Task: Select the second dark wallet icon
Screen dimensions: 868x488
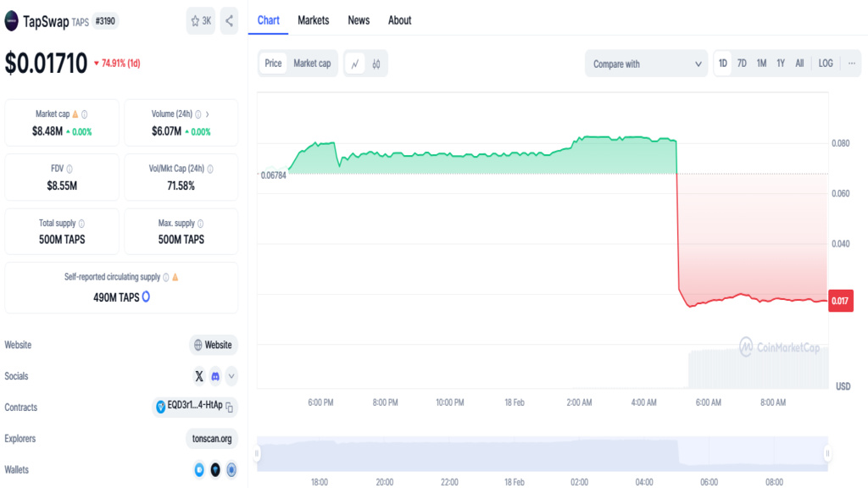Action: tap(215, 469)
